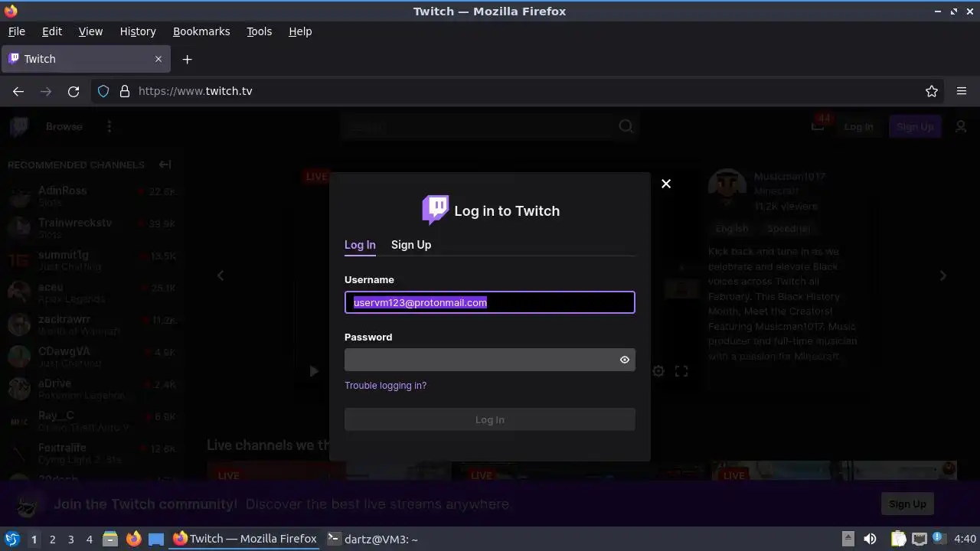Viewport: 980px width, 551px height.
Task: Open the volume speaker tray icon
Action: [x=870, y=539]
